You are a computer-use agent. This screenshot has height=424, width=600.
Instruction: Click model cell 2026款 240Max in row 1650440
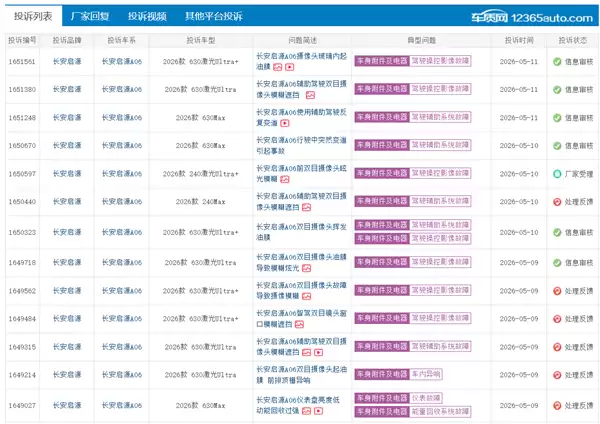click(201, 202)
